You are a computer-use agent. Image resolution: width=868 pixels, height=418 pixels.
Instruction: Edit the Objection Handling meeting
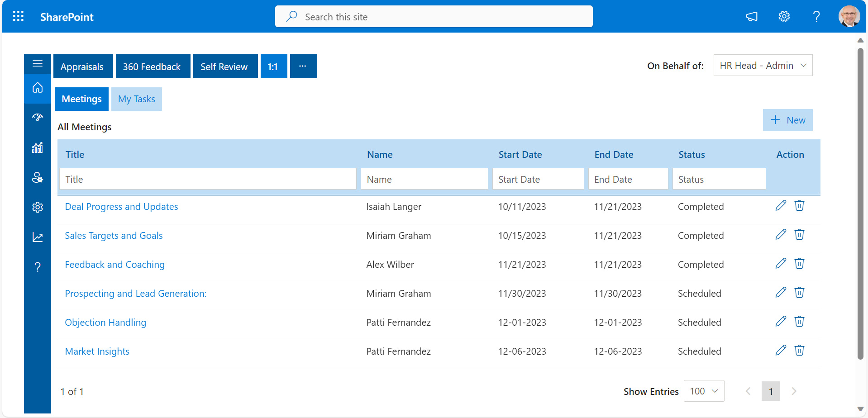click(781, 321)
